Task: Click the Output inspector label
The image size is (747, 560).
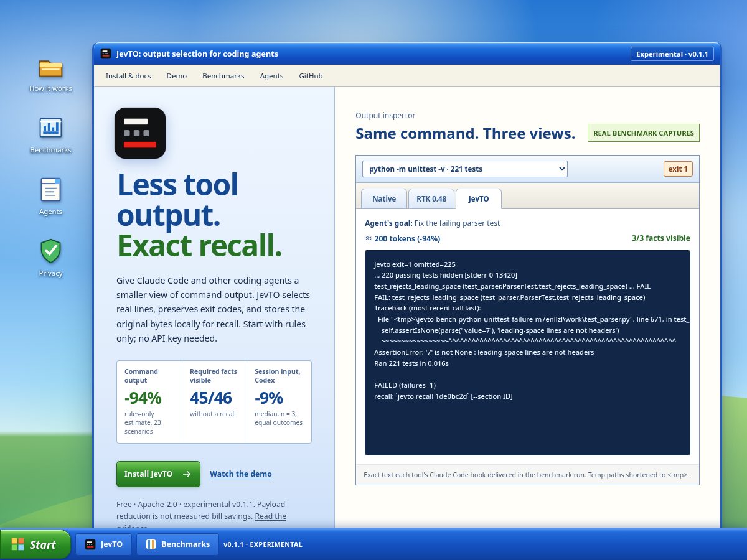Action: point(385,115)
